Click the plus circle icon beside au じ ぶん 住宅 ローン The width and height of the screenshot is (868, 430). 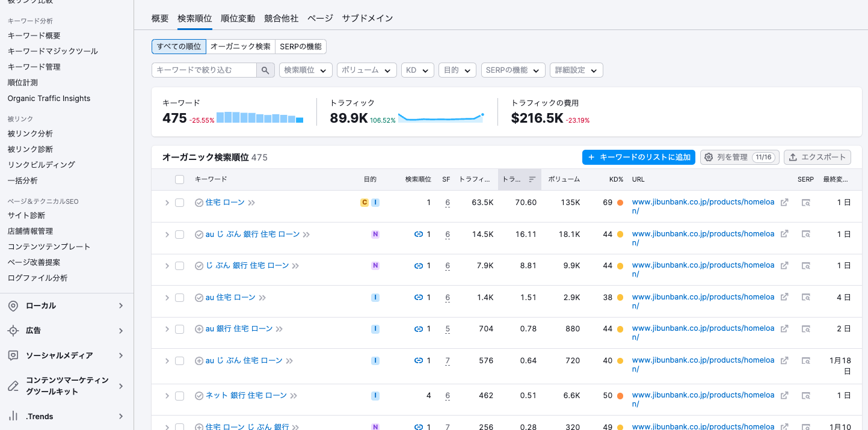[199, 361]
